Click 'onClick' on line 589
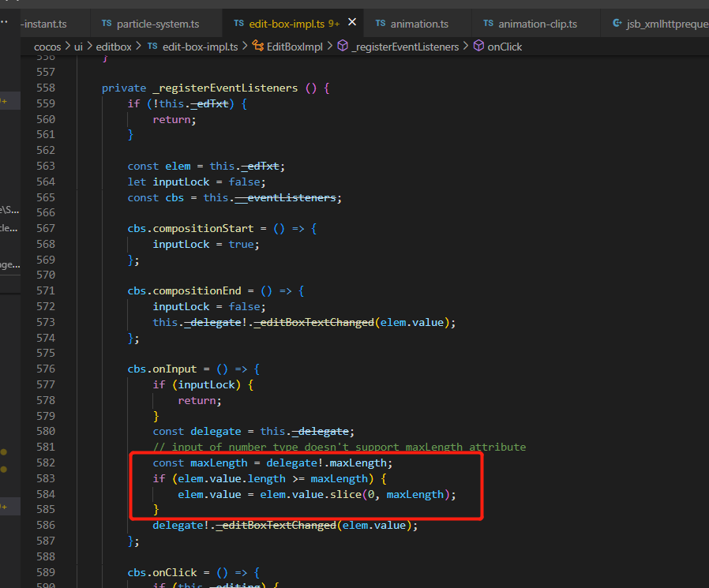This screenshot has height=588, width=709. click(174, 573)
